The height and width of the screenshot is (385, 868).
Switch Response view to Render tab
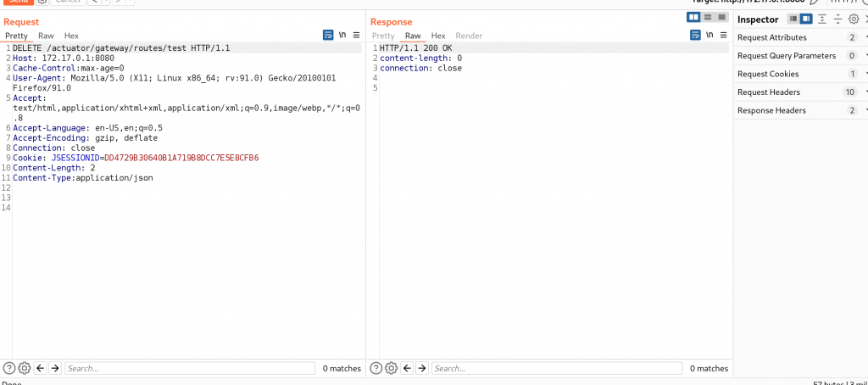[x=469, y=36]
